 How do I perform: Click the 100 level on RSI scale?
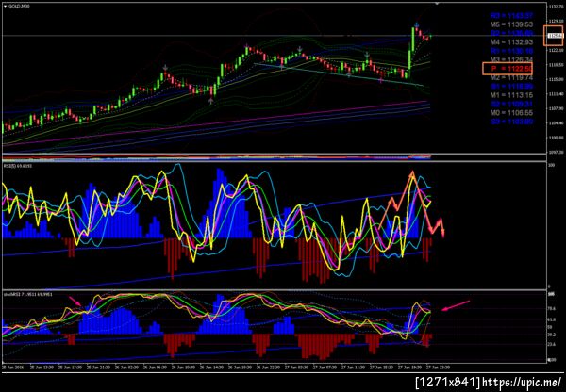click(551, 165)
